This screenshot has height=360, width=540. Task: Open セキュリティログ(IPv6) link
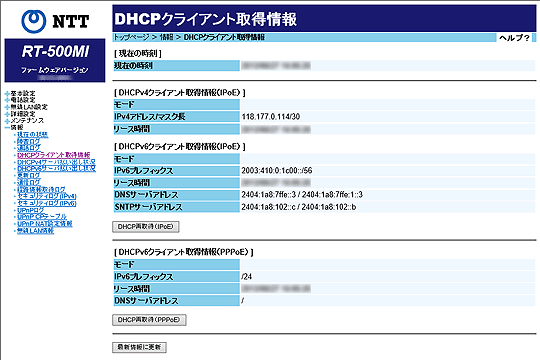click(47, 203)
